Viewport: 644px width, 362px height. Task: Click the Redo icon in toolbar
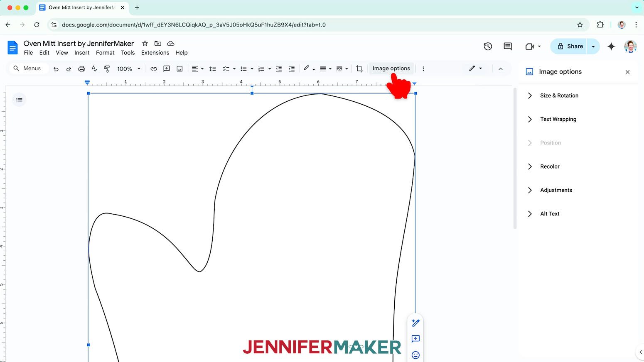pos(69,69)
